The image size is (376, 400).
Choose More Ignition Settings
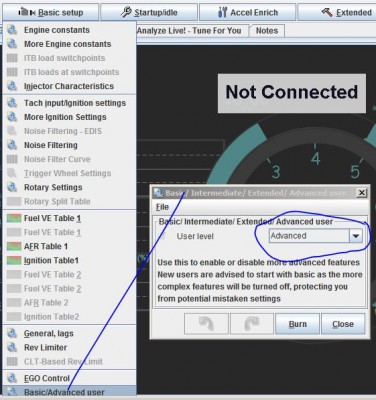(x=69, y=117)
